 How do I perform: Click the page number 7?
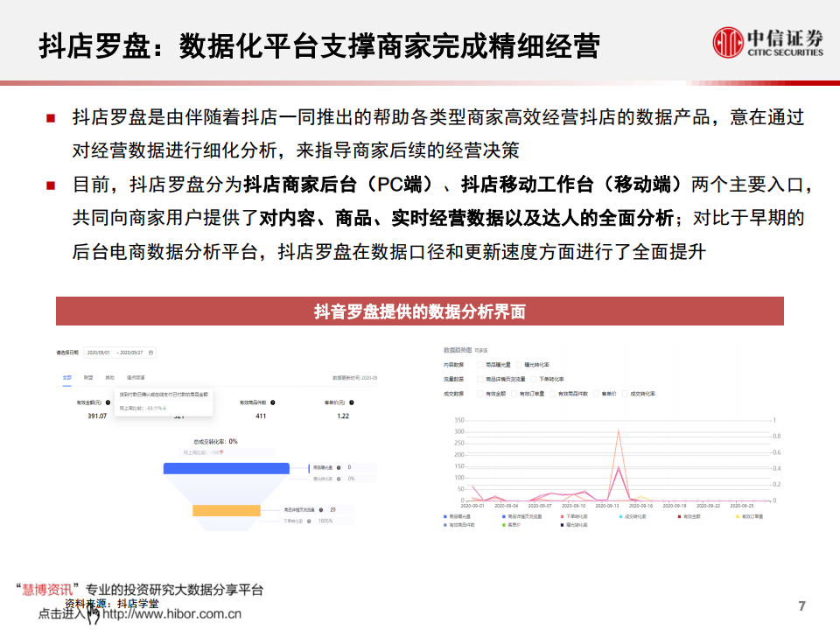(802, 605)
